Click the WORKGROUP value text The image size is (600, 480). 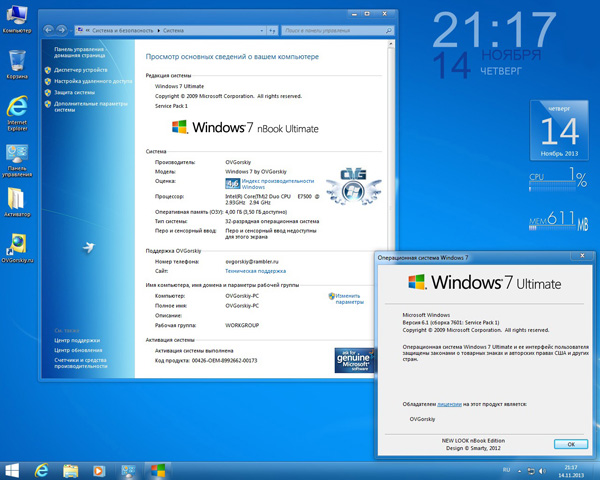tap(242, 325)
